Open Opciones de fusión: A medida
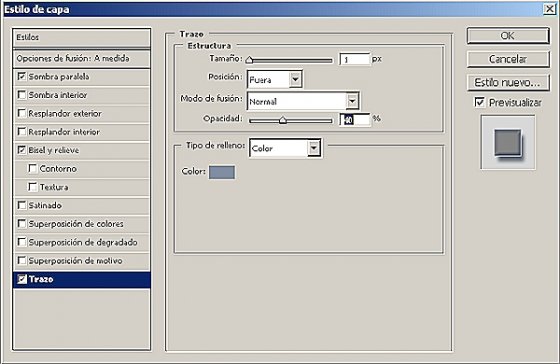Image resolution: width=560 pixels, height=364 pixels. coord(81,58)
